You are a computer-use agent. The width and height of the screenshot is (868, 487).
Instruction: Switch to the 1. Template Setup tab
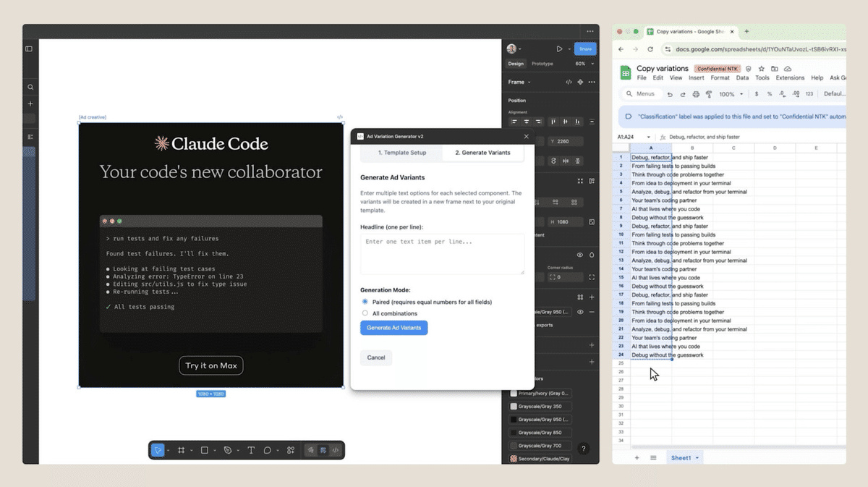(x=402, y=153)
